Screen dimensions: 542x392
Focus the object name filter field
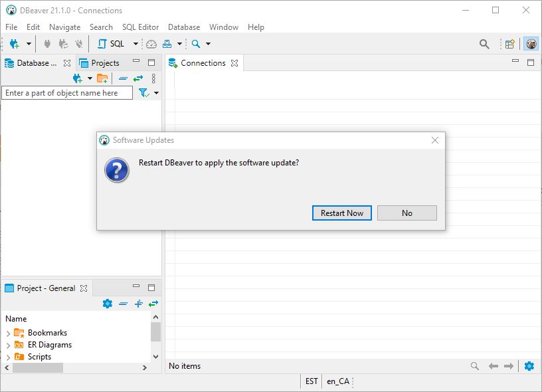[67, 93]
